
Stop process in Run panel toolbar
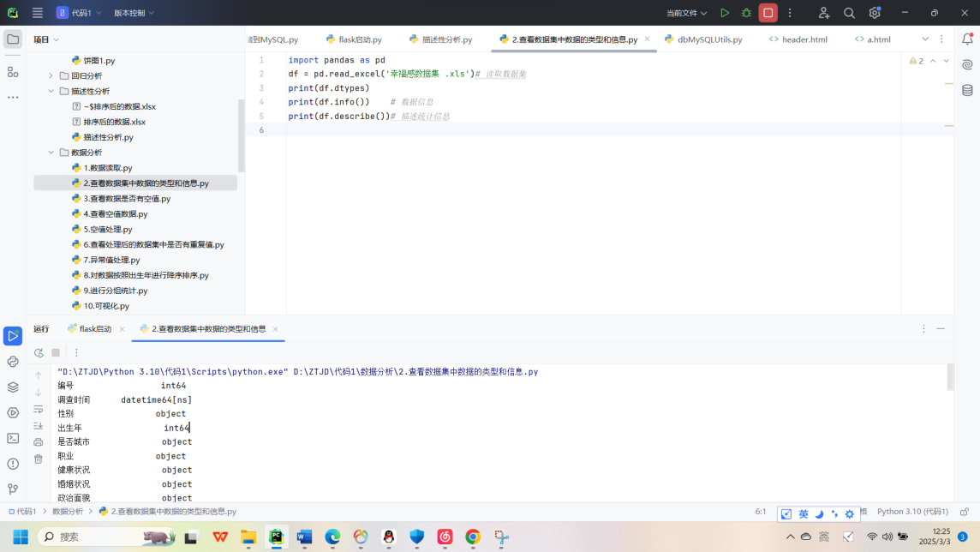coord(56,352)
